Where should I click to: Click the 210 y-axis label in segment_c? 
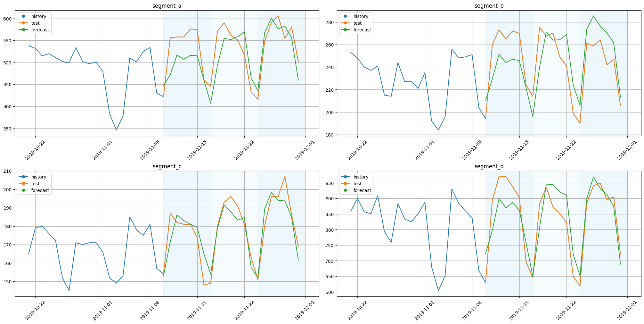point(8,171)
